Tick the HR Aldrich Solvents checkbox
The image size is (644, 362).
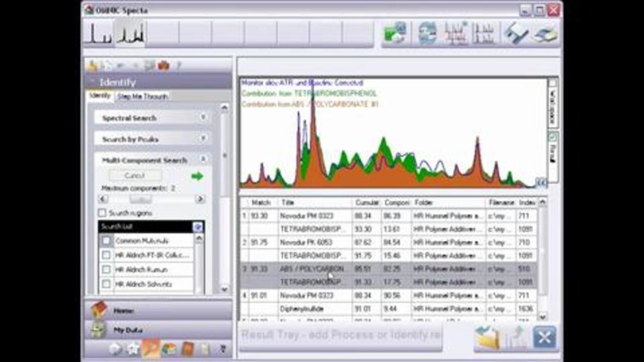(106, 284)
